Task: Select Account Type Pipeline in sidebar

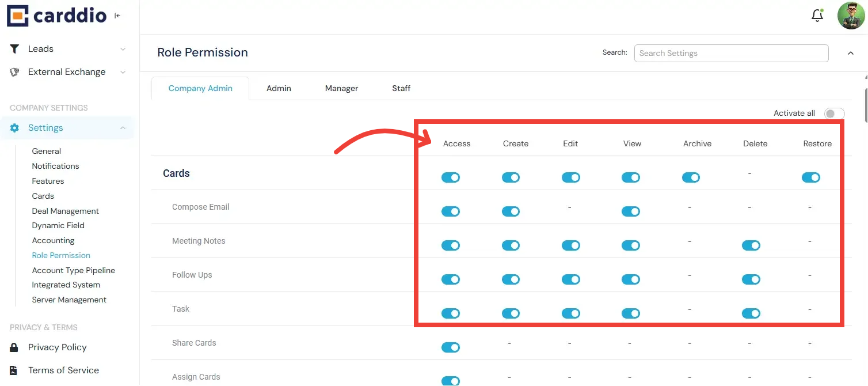Action: (73, 270)
